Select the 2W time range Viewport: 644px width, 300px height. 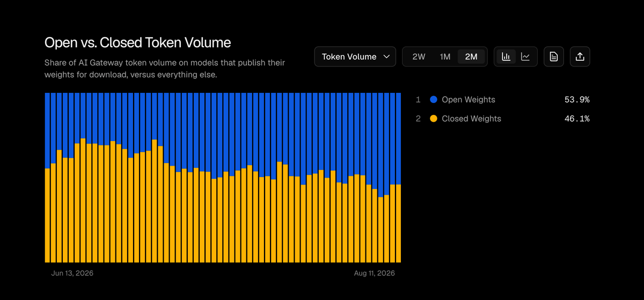click(419, 56)
